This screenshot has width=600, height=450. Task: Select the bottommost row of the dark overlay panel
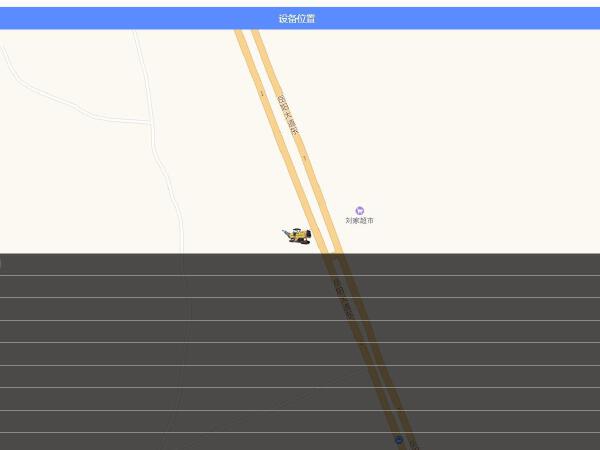tap(300, 442)
